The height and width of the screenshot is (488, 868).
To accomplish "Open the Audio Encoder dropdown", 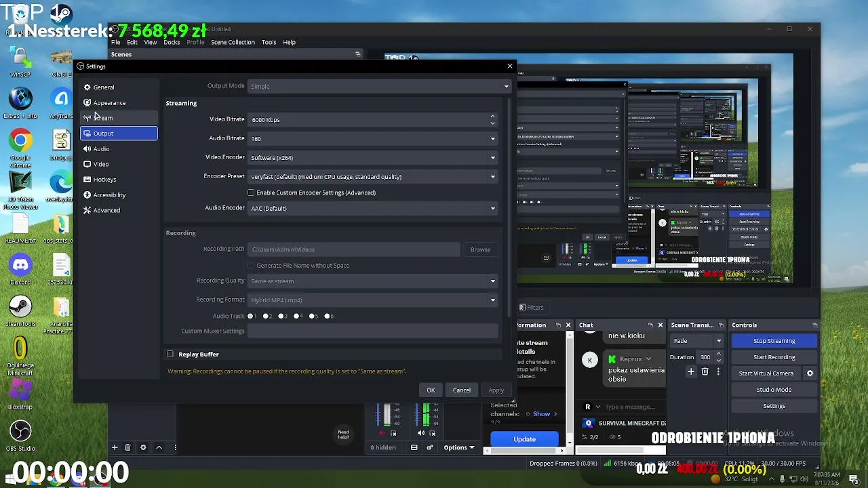I will (373, 208).
